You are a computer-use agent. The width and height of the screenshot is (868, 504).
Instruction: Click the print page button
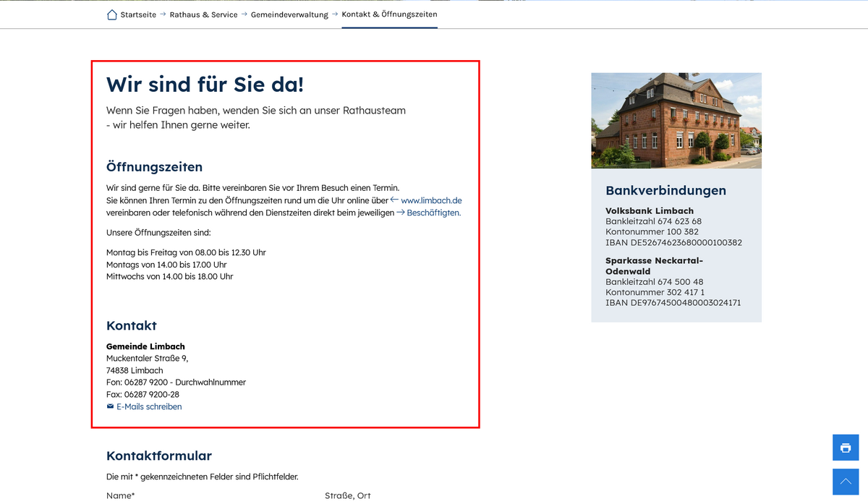[846, 448]
